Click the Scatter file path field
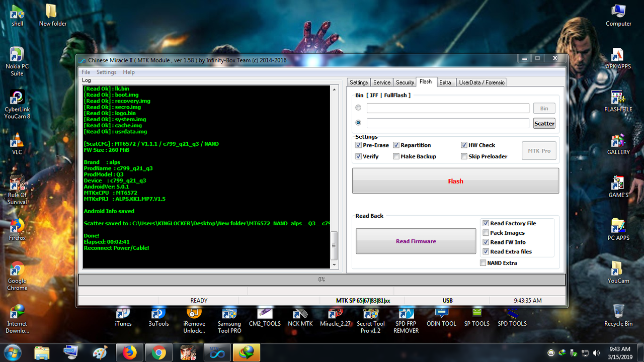The width and height of the screenshot is (644, 362). 448,123
